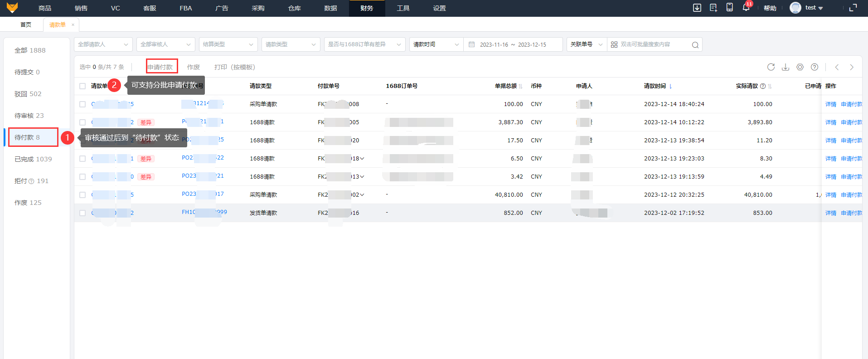This screenshot has height=359, width=868.
Task: Open the notification bell with 11 badge
Action: coord(746,8)
